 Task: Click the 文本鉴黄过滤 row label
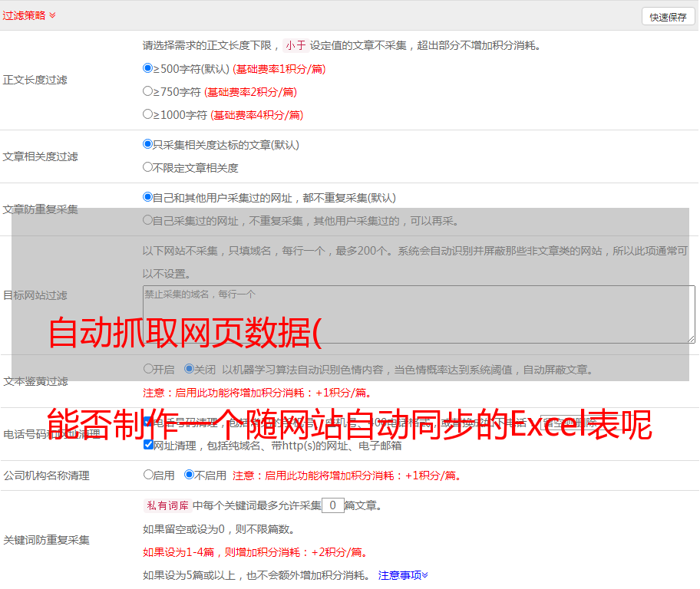tap(36, 381)
